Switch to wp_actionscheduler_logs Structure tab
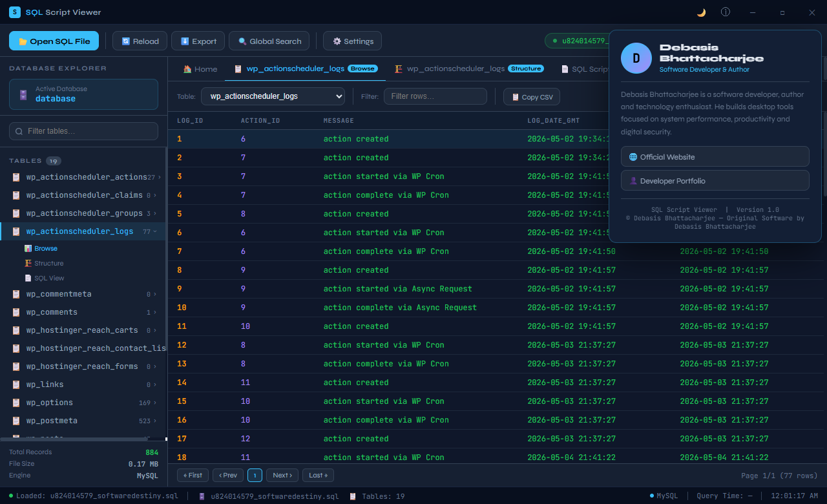 click(x=469, y=68)
